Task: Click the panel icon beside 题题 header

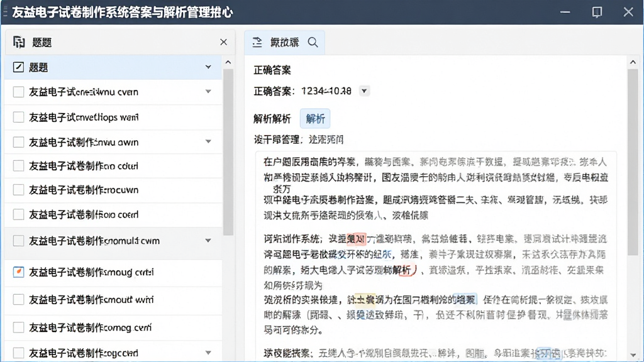Action: (x=19, y=42)
